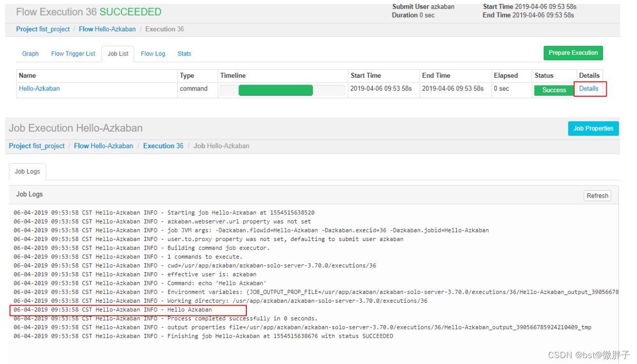Switch to Flow Trigger List tab
Screen dimensions: 637x364
[73, 54]
